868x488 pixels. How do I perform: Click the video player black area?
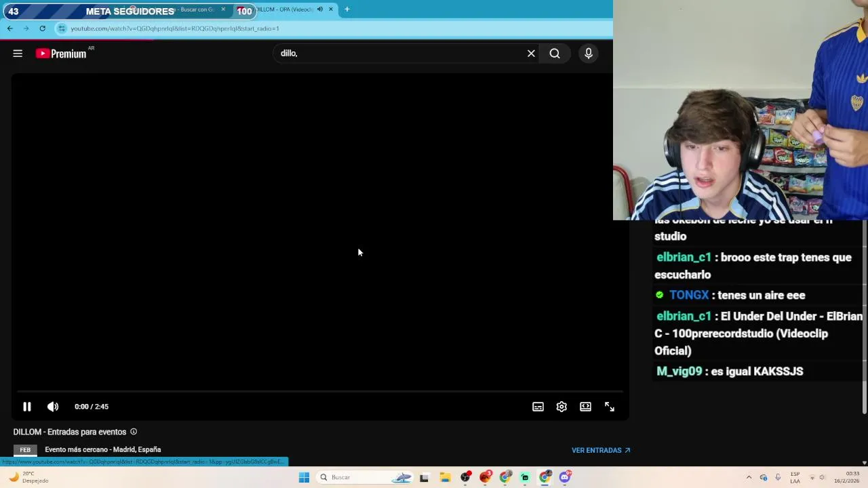(320, 230)
